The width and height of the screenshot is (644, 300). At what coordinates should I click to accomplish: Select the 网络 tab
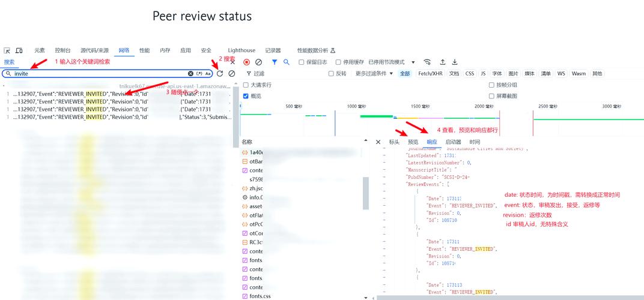[124, 50]
